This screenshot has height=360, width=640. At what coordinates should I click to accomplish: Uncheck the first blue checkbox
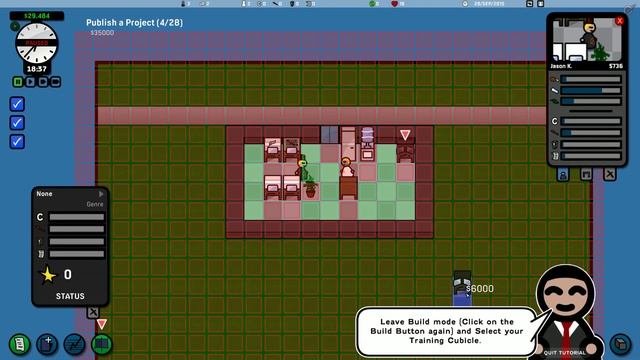point(17,104)
